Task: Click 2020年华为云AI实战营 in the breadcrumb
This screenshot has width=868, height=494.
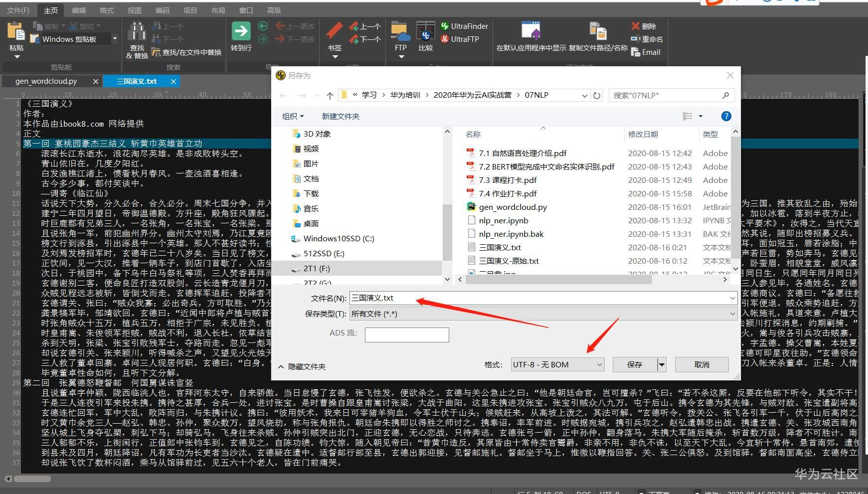Action: pos(473,95)
